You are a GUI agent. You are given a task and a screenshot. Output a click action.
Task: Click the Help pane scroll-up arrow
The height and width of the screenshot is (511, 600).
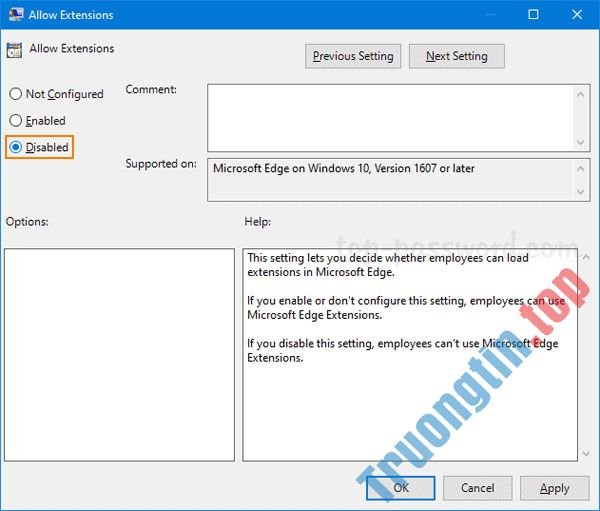(x=586, y=258)
